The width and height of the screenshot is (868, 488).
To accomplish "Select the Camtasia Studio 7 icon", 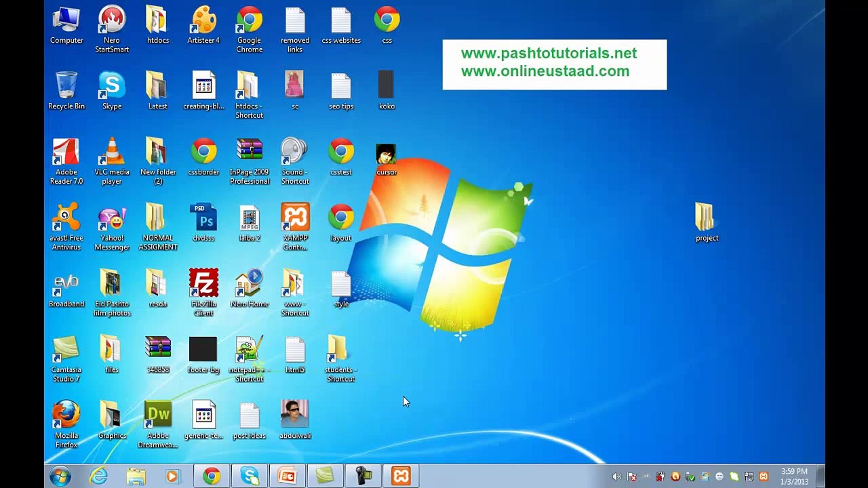I will point(66,358).
